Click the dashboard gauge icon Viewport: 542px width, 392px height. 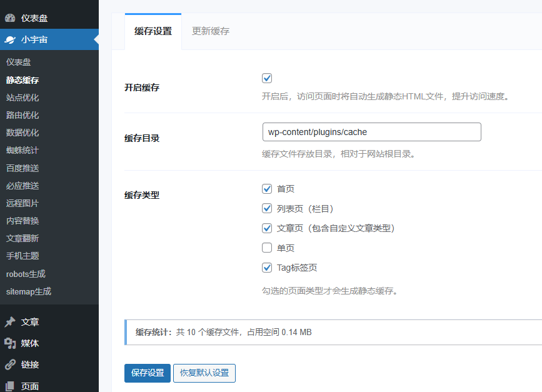click(x=10, y=18)
